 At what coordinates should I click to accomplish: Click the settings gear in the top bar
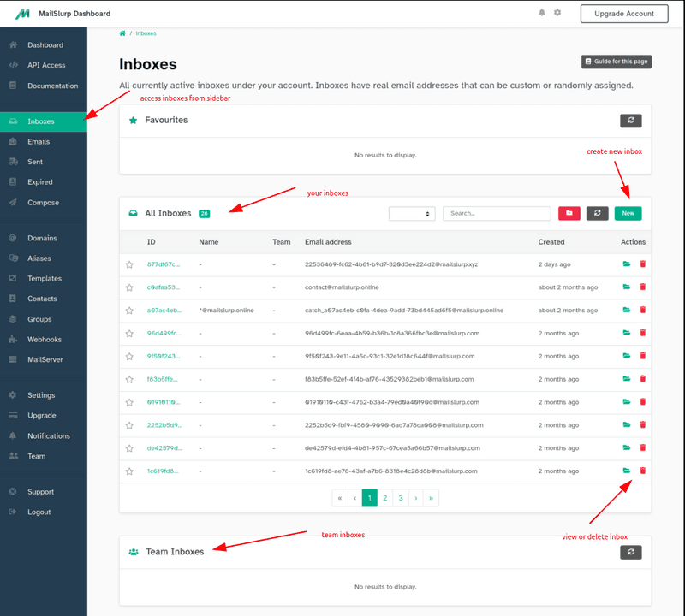(x=557, y=13)
